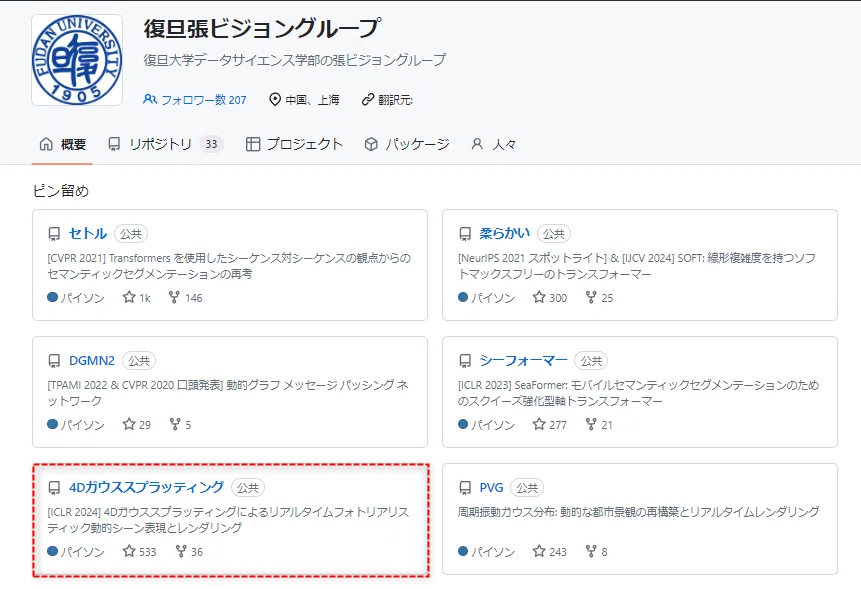The image size is (861, 589).
Task: Click the location pin icon
Action: [275, 99]
